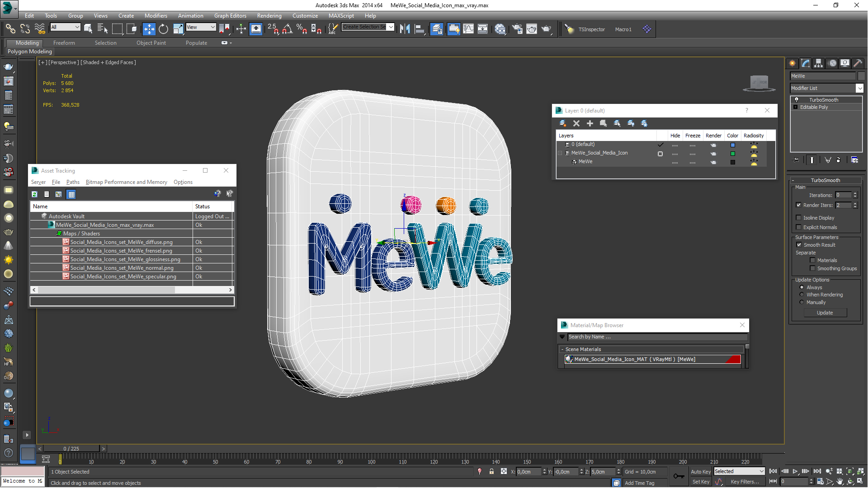The height and width of the screenshot is (488, 868).
Task: Toggle the Angle Snap button
Action: 288,29
